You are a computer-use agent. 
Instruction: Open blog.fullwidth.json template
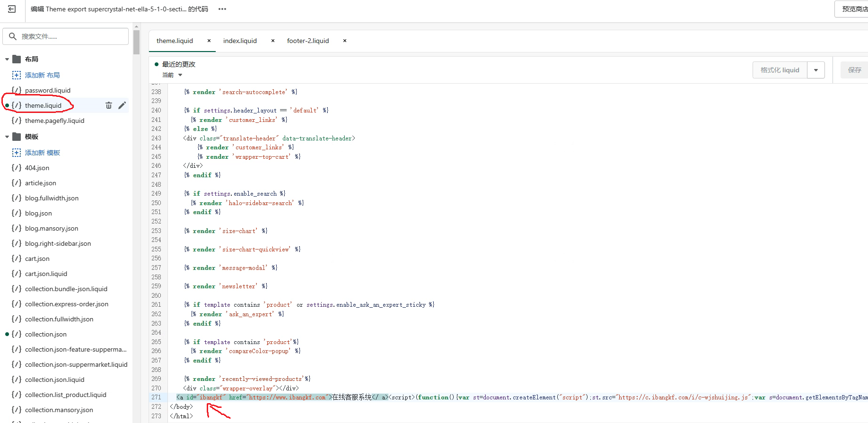(52, 198)
